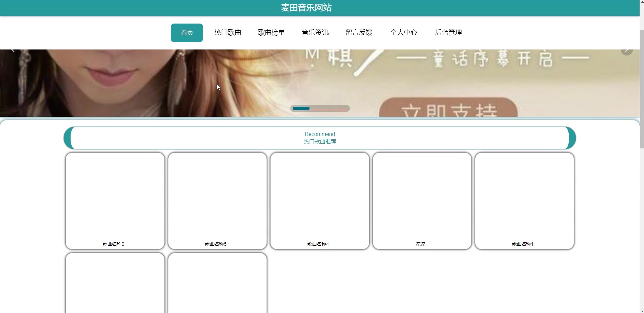Click the 麦田音乐网站 site title

tap(306, 8)
